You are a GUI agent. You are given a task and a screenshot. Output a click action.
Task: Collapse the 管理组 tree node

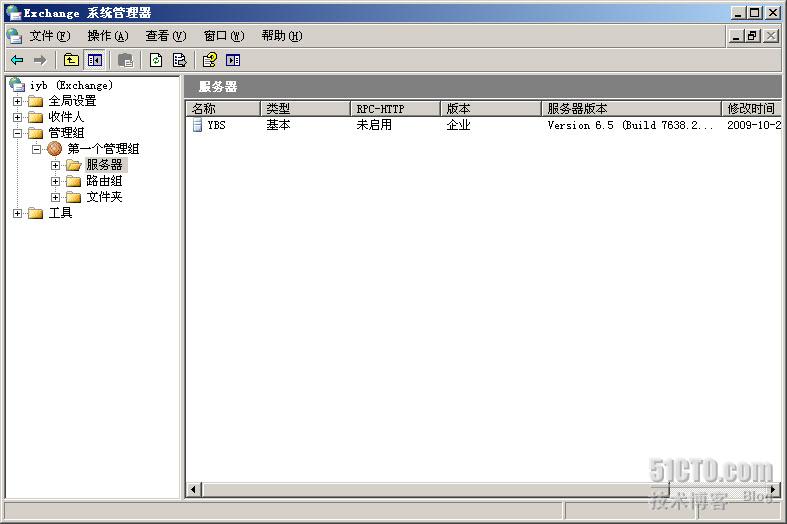(18, 134)
